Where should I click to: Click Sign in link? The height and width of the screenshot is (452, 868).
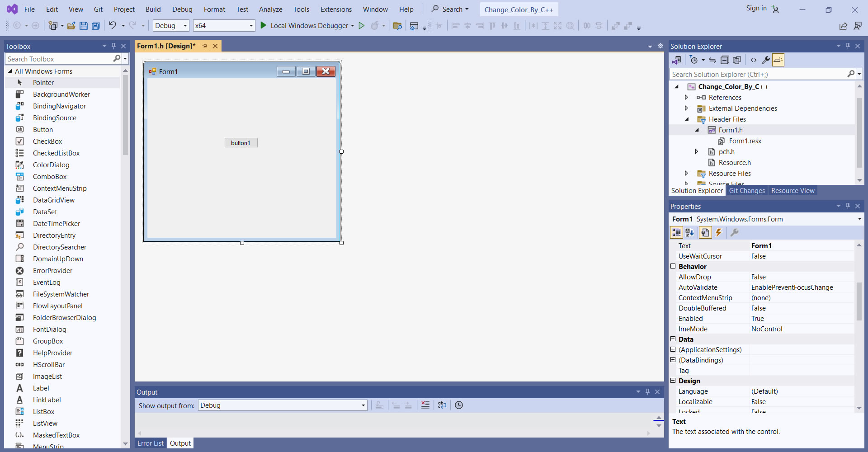coord(756,9)
